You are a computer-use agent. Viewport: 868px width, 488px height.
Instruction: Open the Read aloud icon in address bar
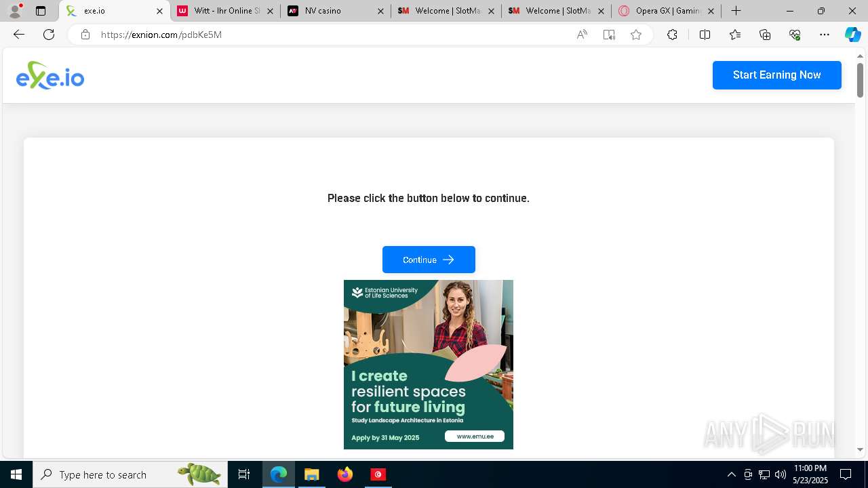click(x=582, y=35)
